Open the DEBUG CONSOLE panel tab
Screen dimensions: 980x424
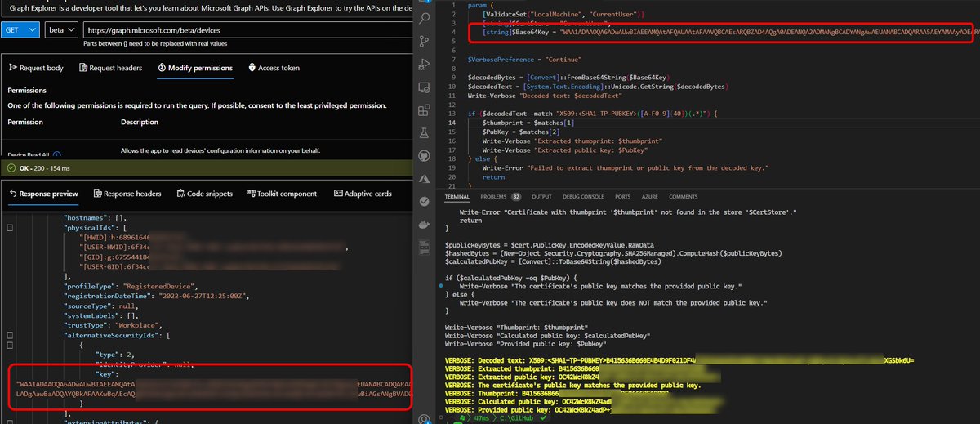[583, 197]
